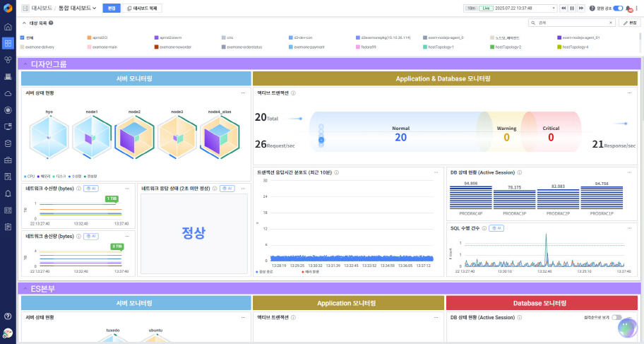644x344 pixels.
Task: Toggle the 심각순으로 보기 switch in ES본부
Action: click(x=616, y=317)
